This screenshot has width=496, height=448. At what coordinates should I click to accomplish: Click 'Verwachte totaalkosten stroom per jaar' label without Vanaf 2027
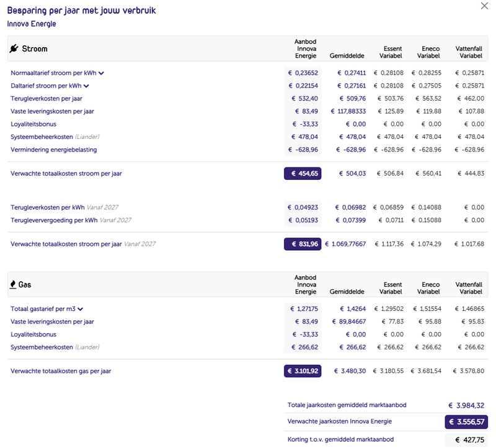[66, 174]
